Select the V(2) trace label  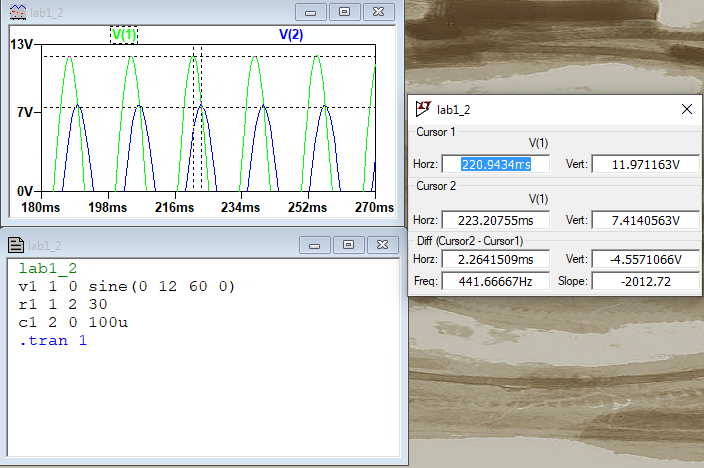290,34
